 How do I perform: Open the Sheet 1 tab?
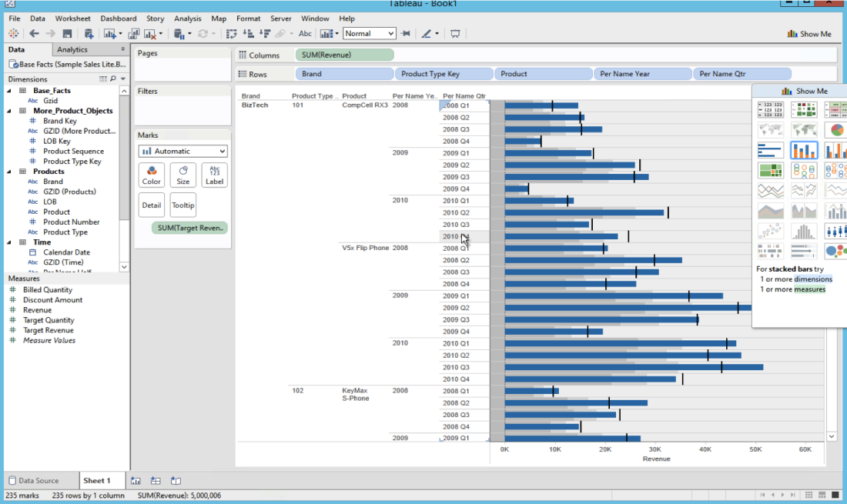click(97, 480)
